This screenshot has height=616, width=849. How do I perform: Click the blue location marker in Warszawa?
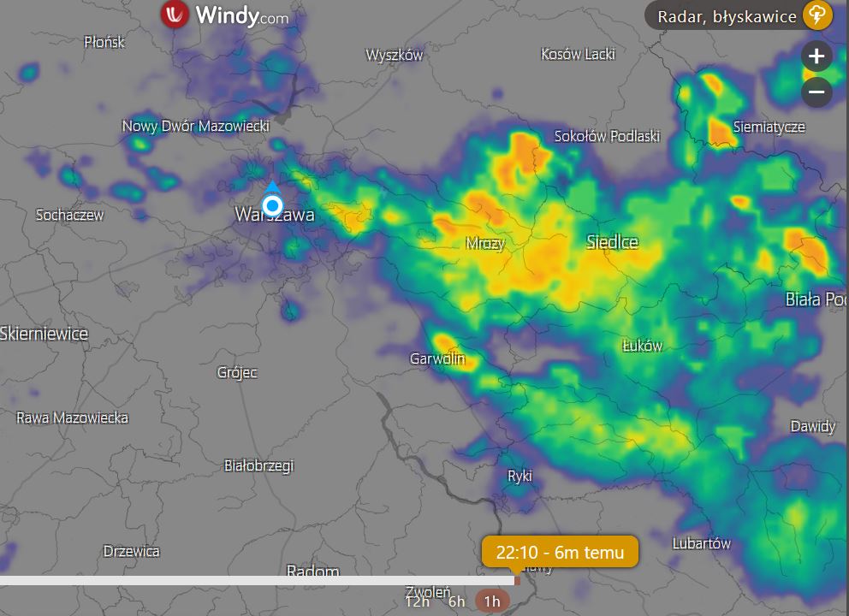pyautogui.click(x=272, y=205)
